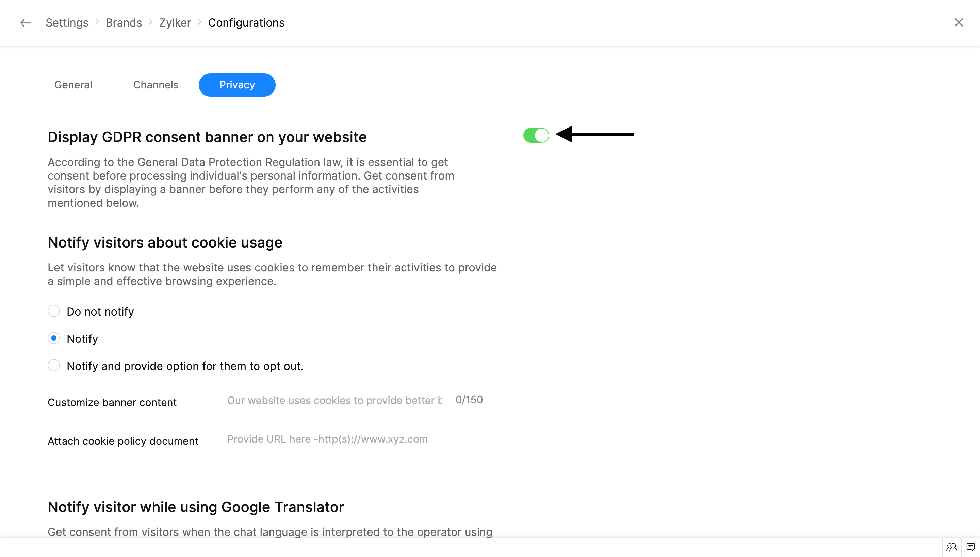Screen dimensions: 980x557
Task: Disable the GDPR consent banner toggle
Action: point(536,135)
